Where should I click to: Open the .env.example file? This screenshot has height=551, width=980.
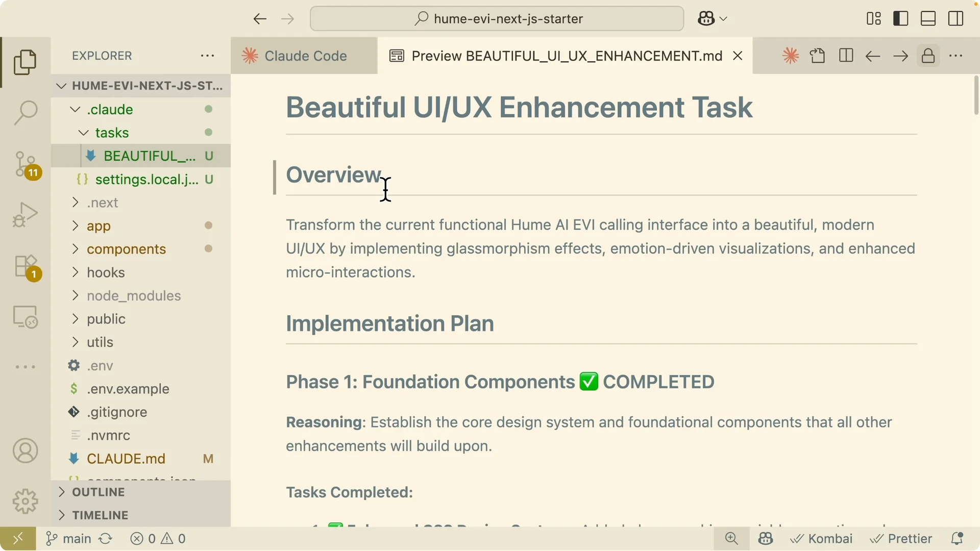click(x=141, y=389)
